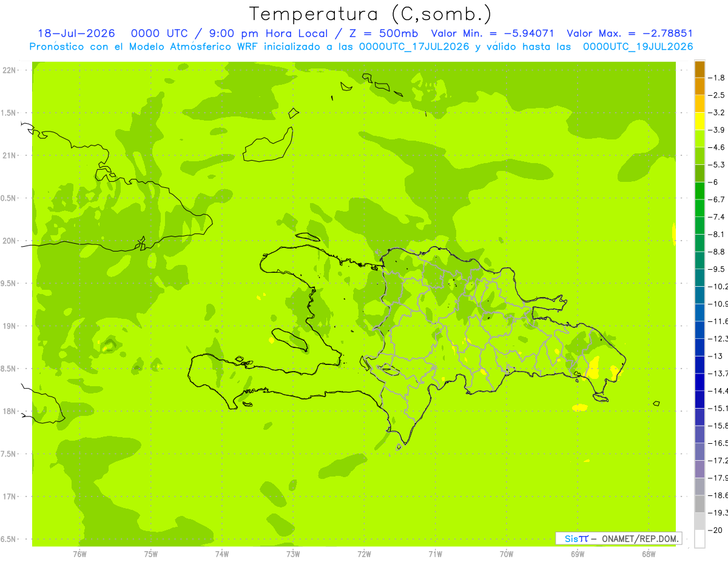
Task: Click the 76W longitude axis label
Action: (x=79, y=554)
